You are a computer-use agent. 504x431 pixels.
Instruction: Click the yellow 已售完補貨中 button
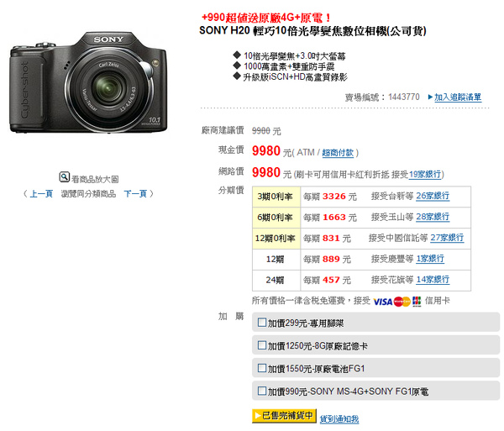tap(284, 416)
